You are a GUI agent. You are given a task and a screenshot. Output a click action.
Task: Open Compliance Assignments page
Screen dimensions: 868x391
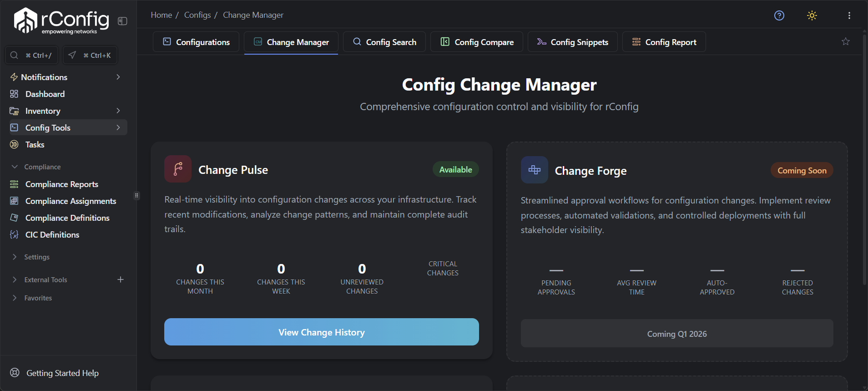pos(71,201)
